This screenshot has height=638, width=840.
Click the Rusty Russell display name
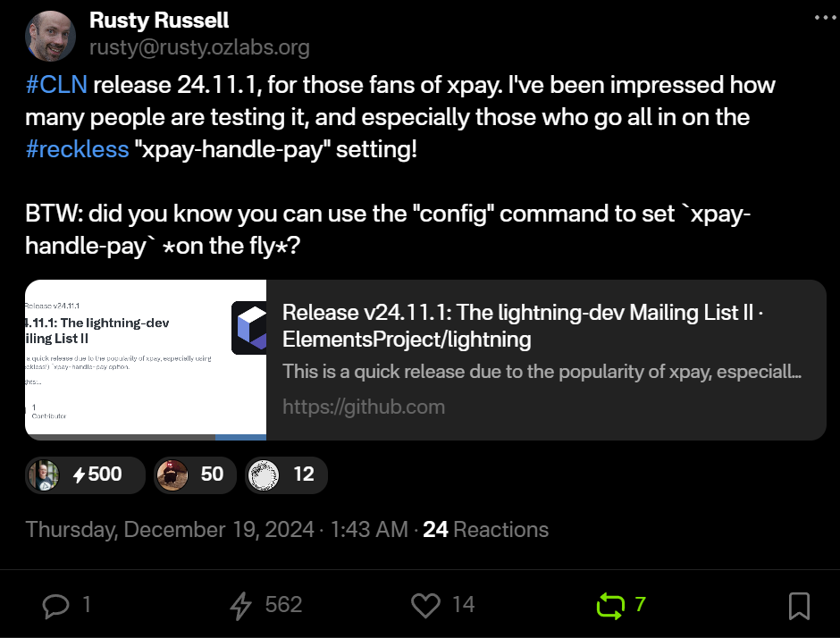159,20
